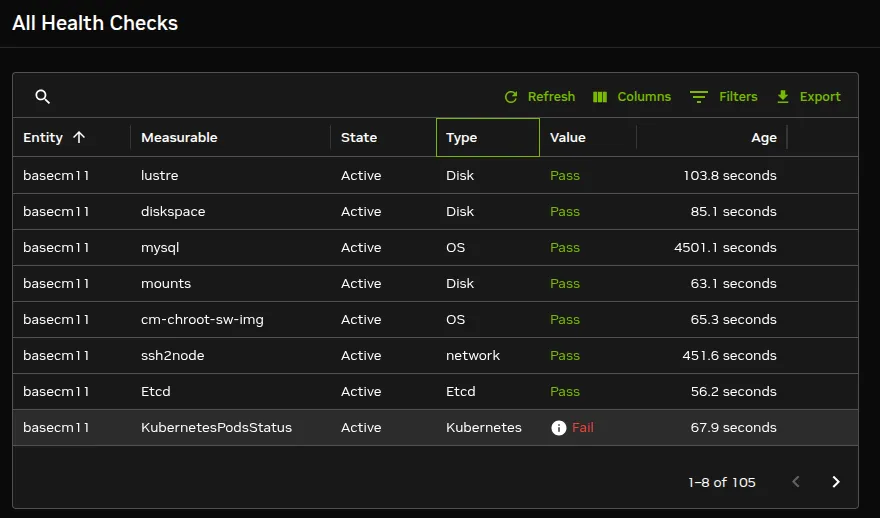
Task: Click OS type in mysql row
Action: coord(455,247)
